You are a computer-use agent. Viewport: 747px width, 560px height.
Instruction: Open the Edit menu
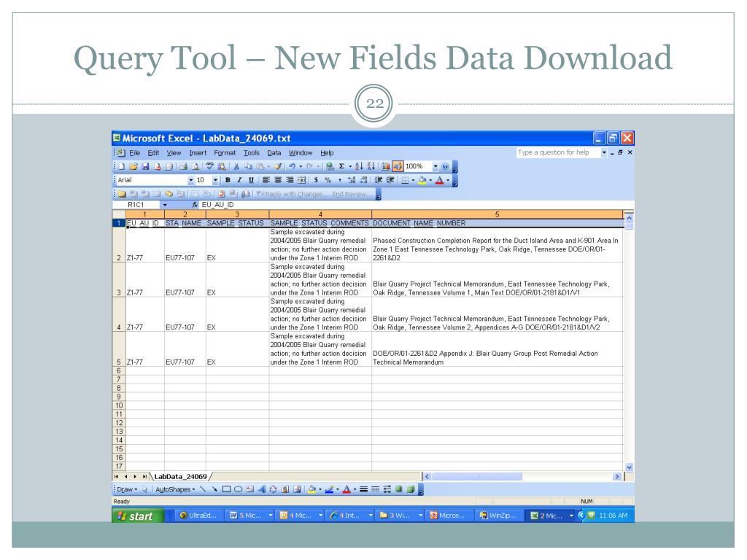pyautogui.click(x=153, y=153)
